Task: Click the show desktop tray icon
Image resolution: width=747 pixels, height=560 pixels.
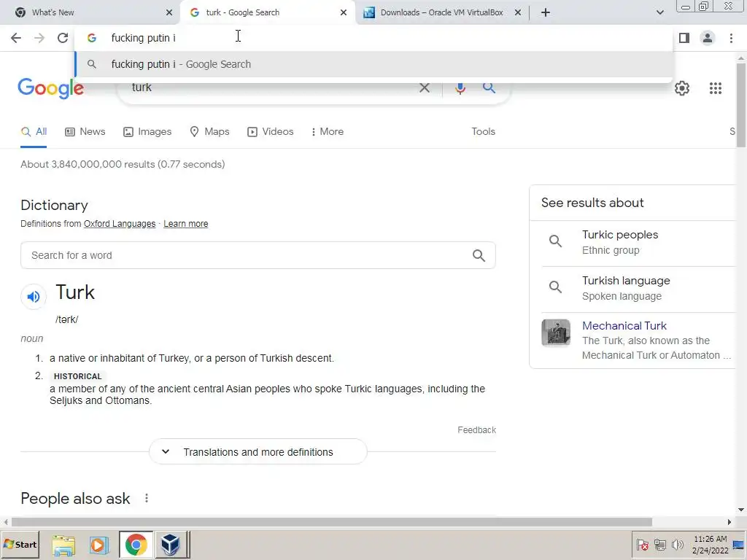Action: point(739,545)
